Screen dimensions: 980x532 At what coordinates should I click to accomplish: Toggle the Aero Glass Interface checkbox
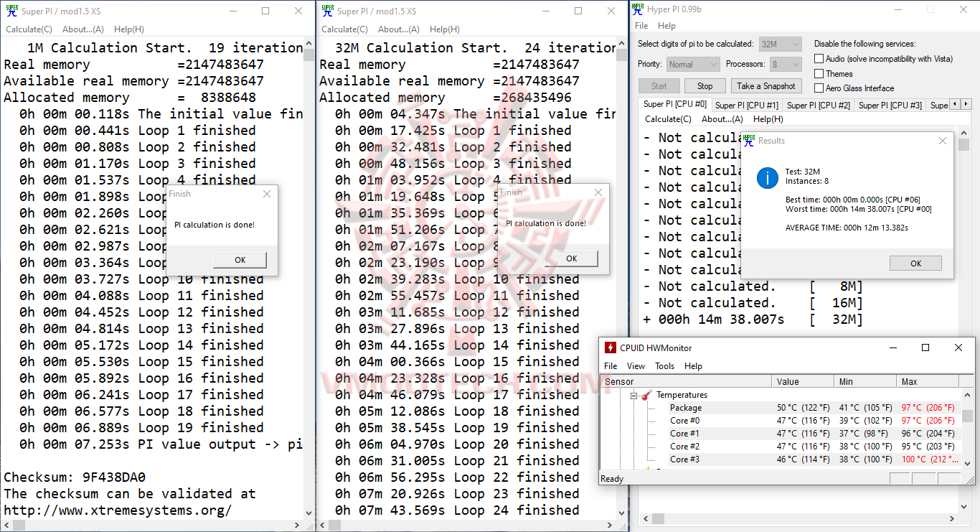pos(819,88)
